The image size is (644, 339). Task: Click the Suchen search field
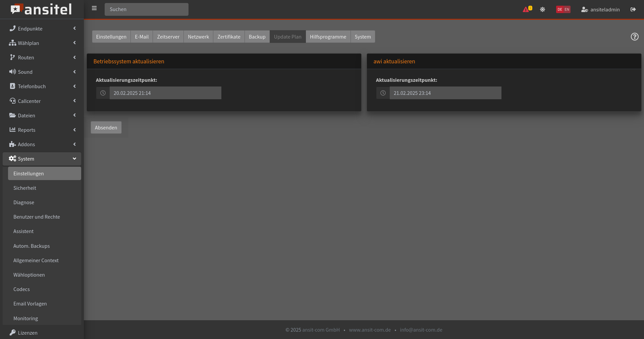pyautogui.click(x=147, y=9)
